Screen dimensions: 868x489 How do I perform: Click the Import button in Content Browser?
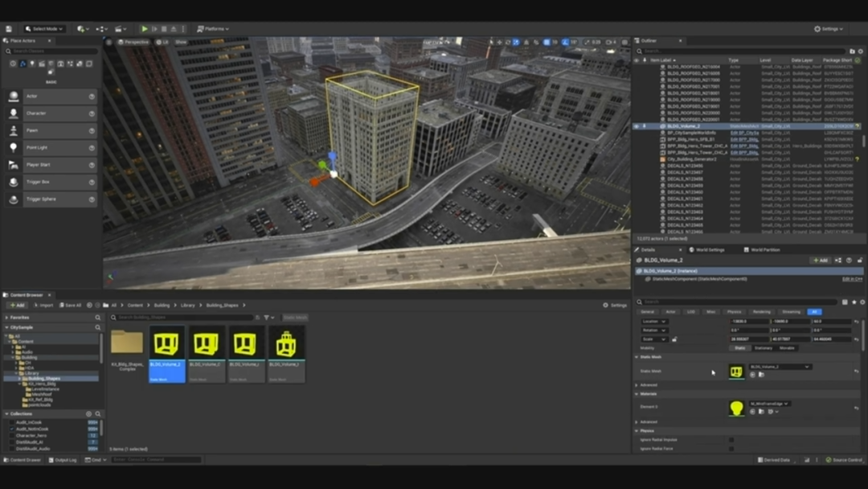point(43,305)
